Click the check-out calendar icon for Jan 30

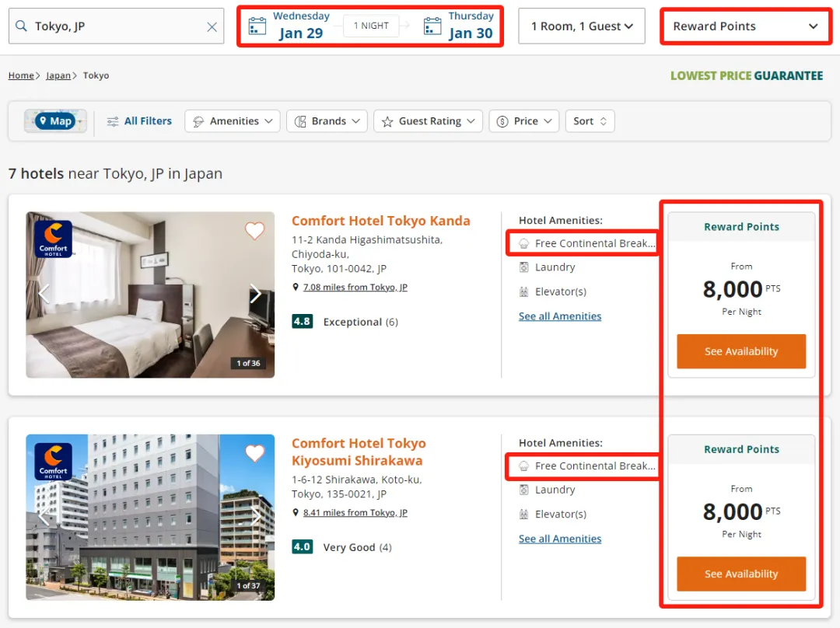(432, 26)
